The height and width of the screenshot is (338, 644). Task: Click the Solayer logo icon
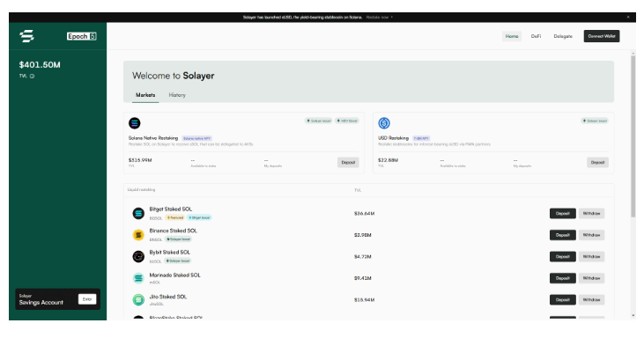[x=27, y=36]
